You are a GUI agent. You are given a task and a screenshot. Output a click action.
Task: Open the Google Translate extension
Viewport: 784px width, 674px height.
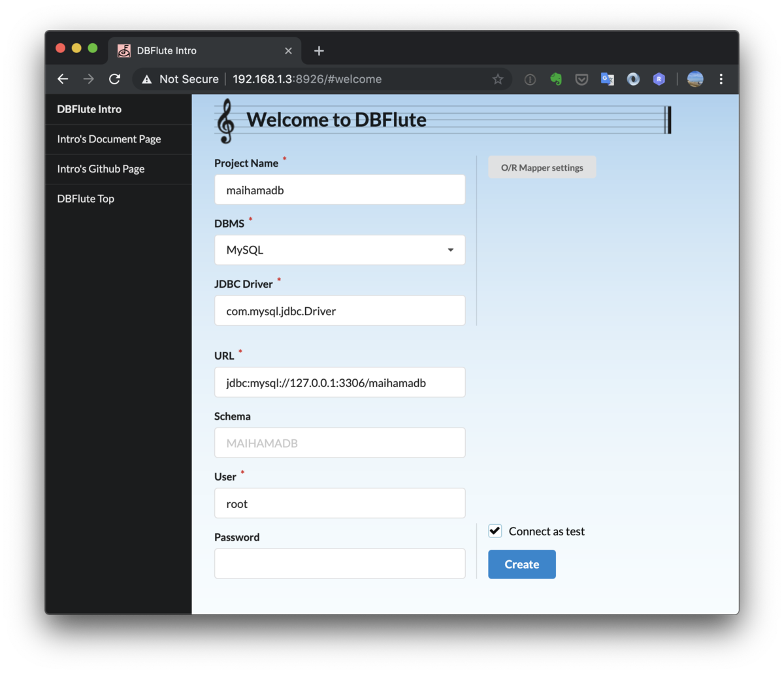tap(608, 79)
